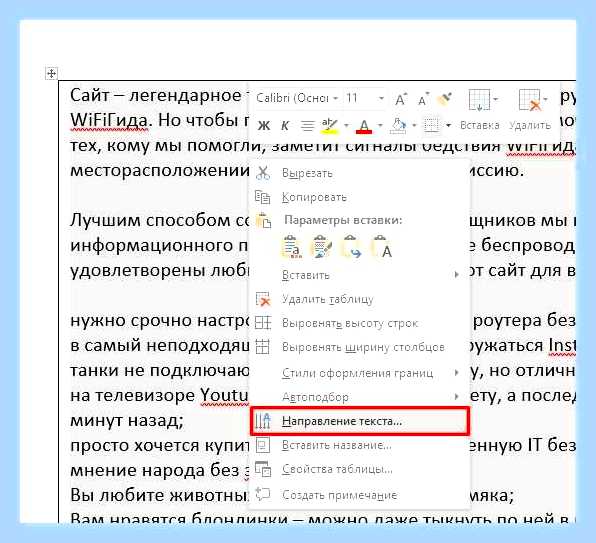Open the font color dropdown arrow
596x543 pixels.
pos(380,125)
